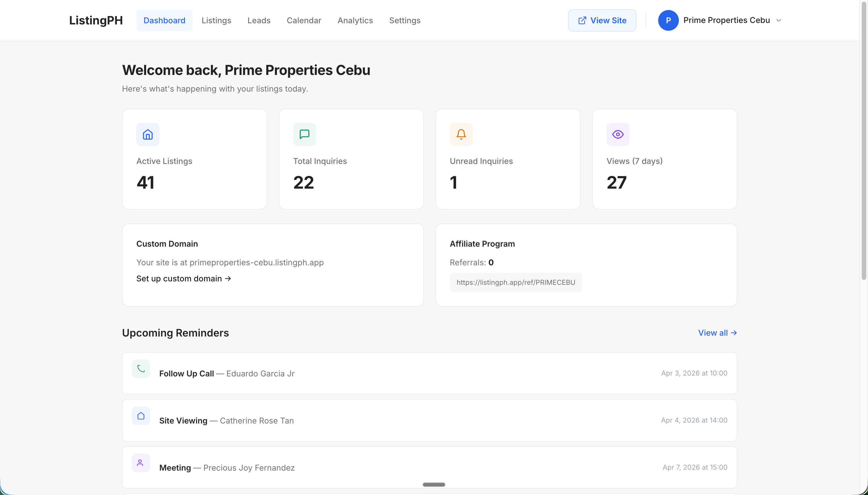The height and width of the screenshot is (495, 868).
Task: Click the Upcoming Reminders heading
Action: (x=175, y=333)
